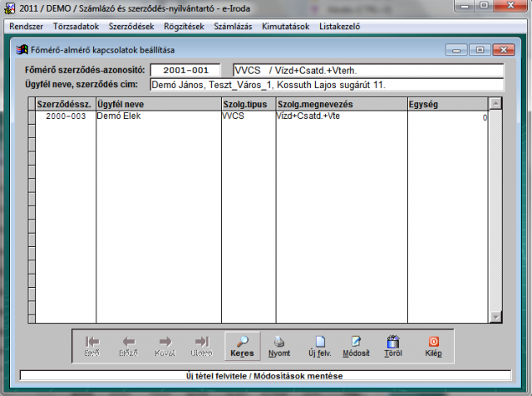The width and height of the screenshot is (532, 396).
Task: Click the Főmérő szerződés-azonosító field
Action: click(x=185, y=70)
